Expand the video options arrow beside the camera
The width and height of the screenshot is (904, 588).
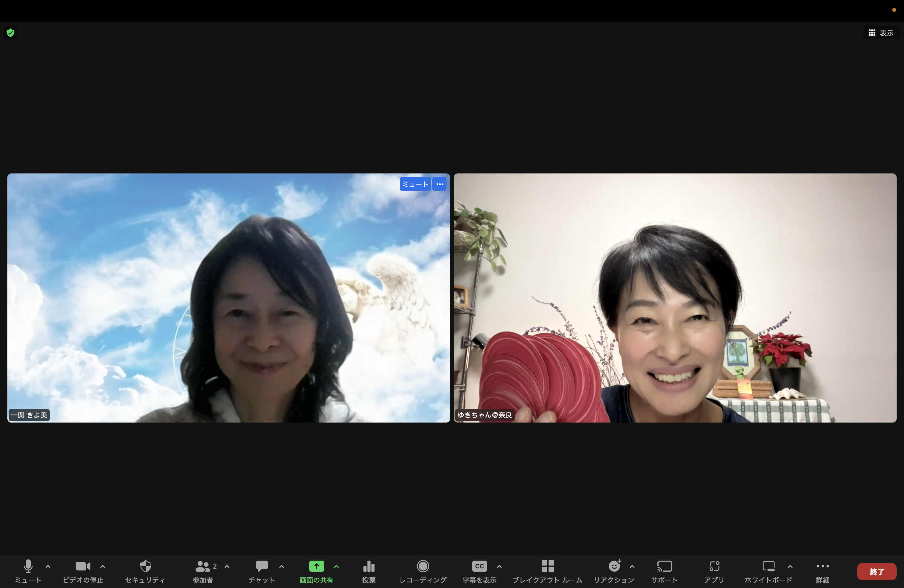point(103,566)
